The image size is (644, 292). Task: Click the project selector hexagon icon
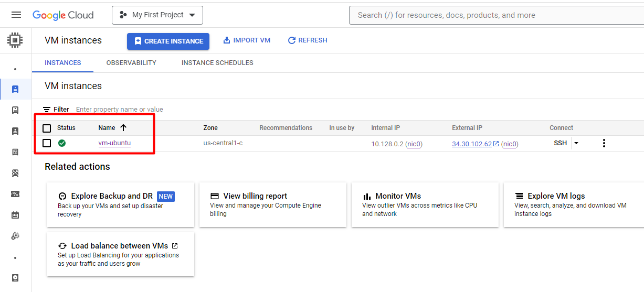click(123, 15)
